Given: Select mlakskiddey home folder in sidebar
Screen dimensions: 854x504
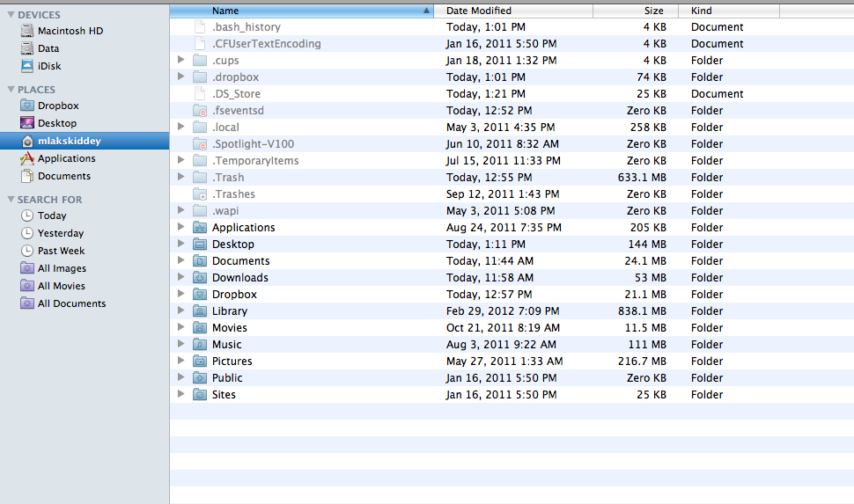Looking at the screenshot, I should pos(85,141).
